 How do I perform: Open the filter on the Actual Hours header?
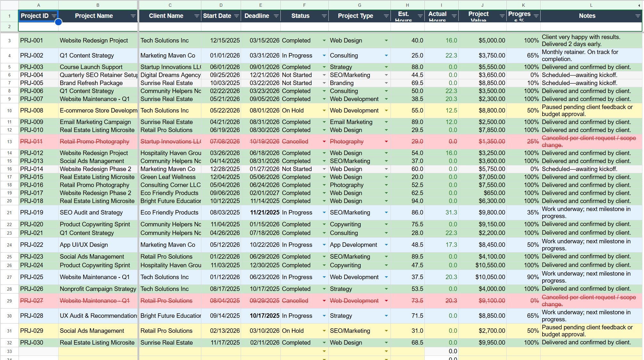point(454,16)
